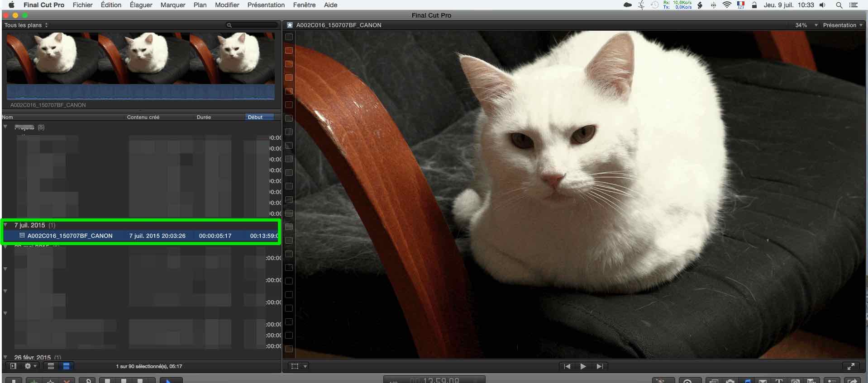Click the padlock menu bar icon
Image resolution: width=868 pixels, height=383 pixels.
tap(754, 5)
